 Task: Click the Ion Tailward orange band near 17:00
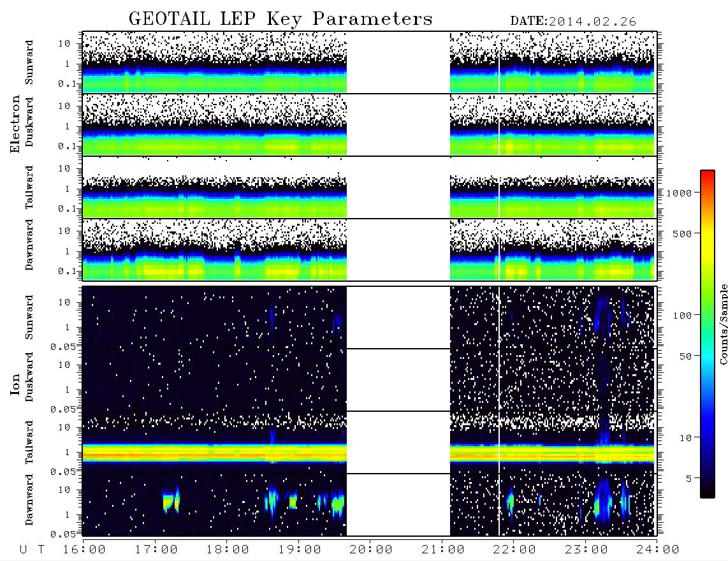pyautogui.click(x=156, y=454)
